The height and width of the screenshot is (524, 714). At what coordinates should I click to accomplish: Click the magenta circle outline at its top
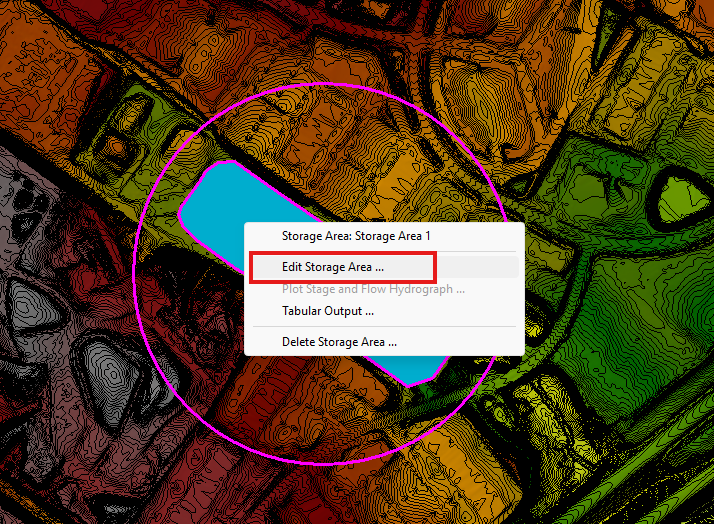tap(319, 84)
